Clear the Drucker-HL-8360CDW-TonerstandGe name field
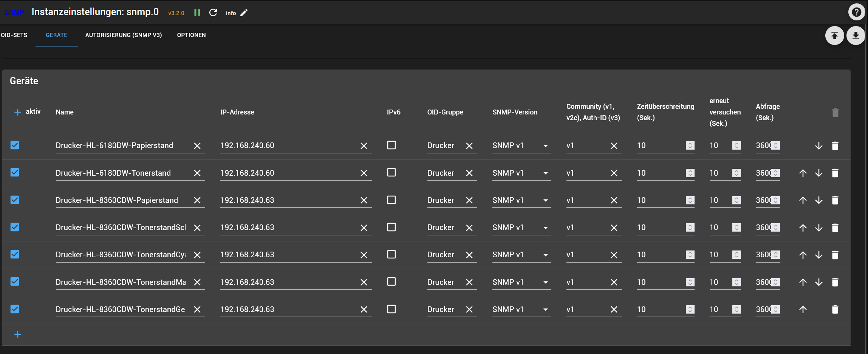The image size is (868, 354). tap(197, 309)
